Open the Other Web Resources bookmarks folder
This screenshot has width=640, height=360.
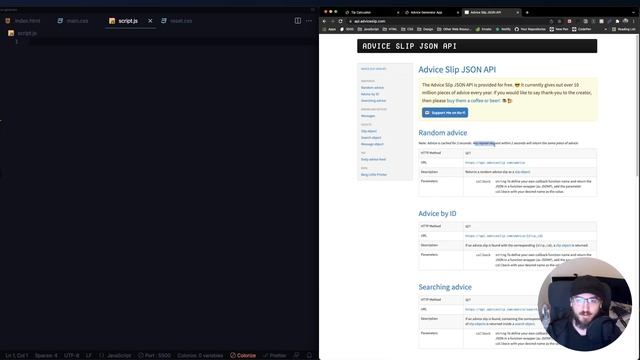(x=454, y=29)
